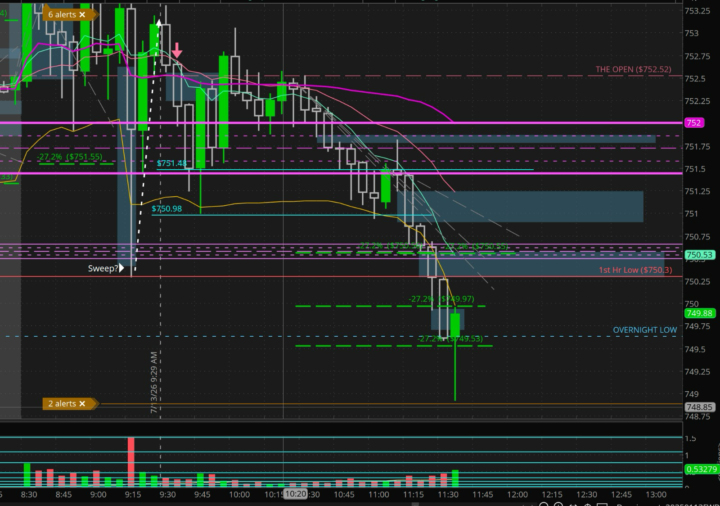Image resolution: width=720 pixels, height=506 pixels.
Task: Click the tall red volume bar at 9:15
Action: click(131, 462)
